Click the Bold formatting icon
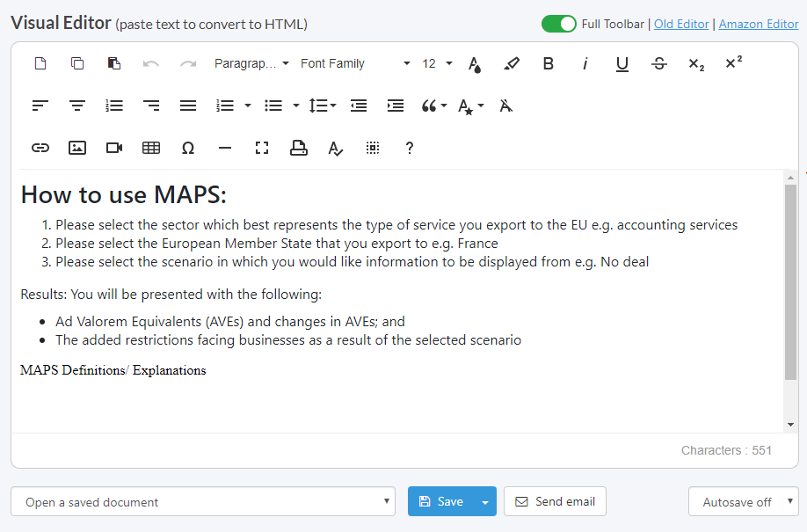This screenshot has width=807, height=532. [x=549, y=63]
